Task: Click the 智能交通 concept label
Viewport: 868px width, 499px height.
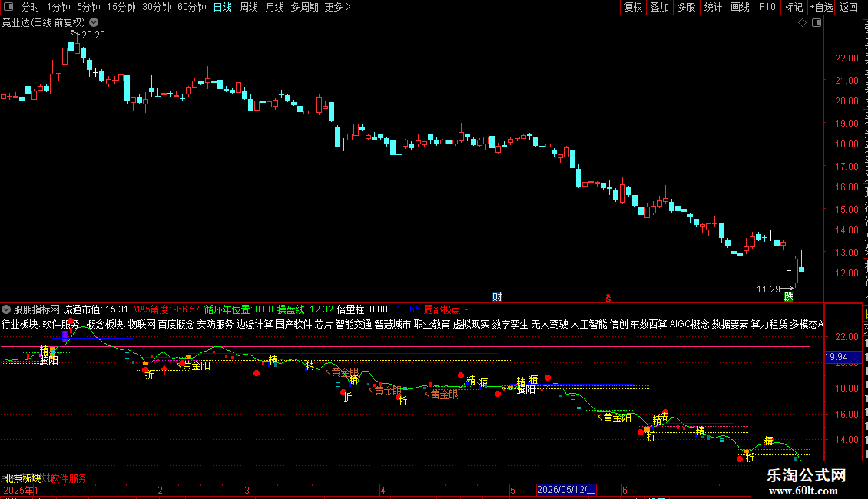Action: (353, 324)
